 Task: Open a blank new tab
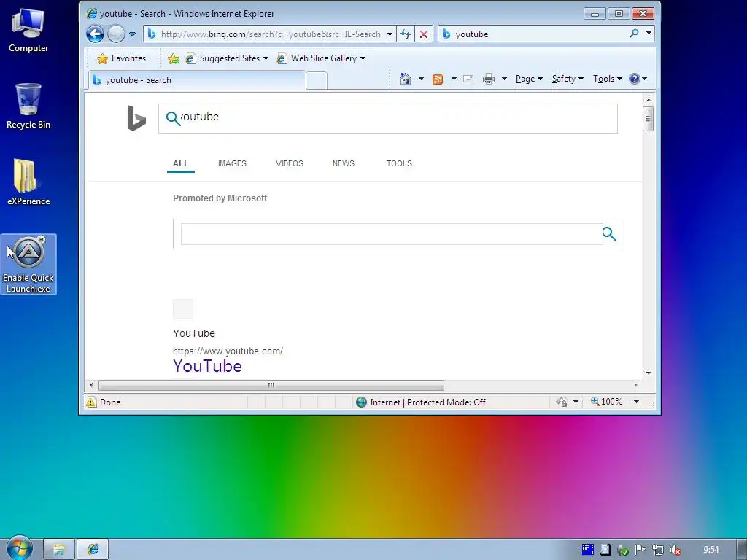[x=317, y=80]
